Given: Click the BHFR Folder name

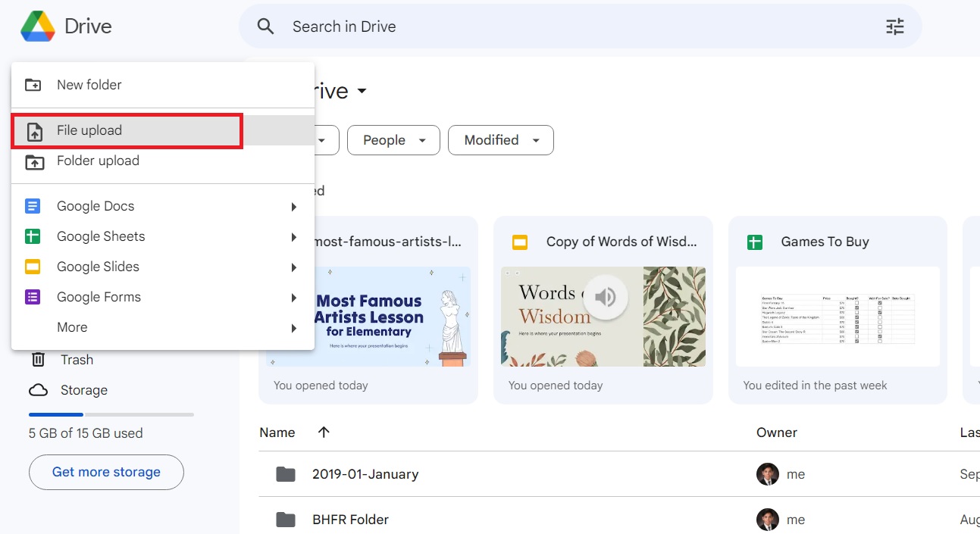Looking at the screenshot, I should pyautogui.click(x=350, y=520).
